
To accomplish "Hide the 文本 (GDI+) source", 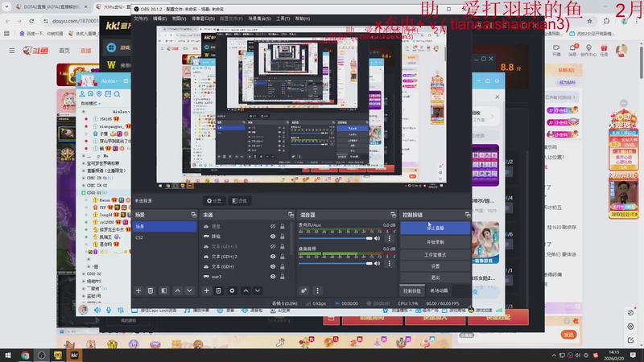I will (x=273, y=266).
